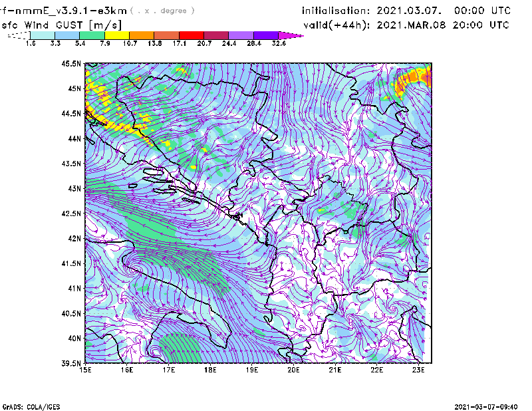The image size is (532, 411).
Task: Click the orange 10.7–13.8 legend swatch
Action: tap(142, 35)
